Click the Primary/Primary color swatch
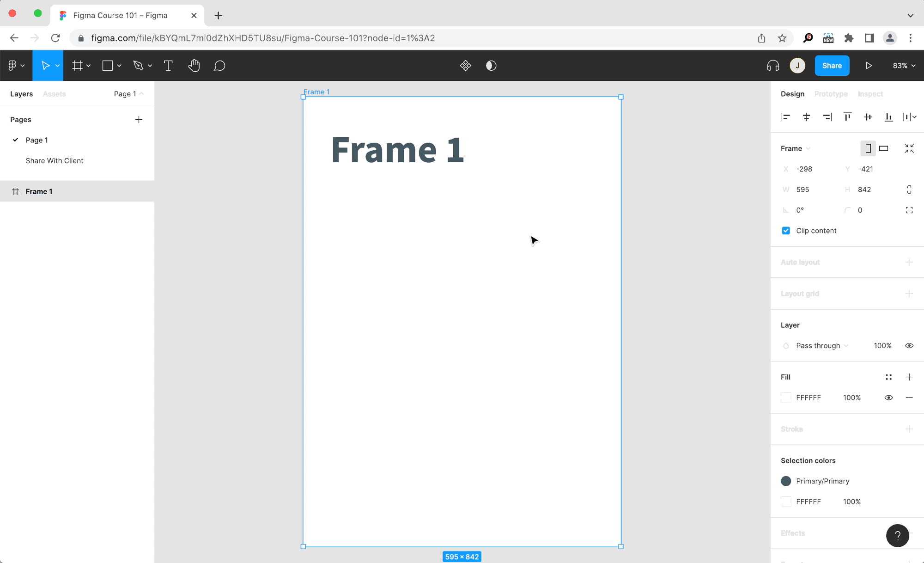This screenshot has width=924, height=563. (x=786, y=481)
